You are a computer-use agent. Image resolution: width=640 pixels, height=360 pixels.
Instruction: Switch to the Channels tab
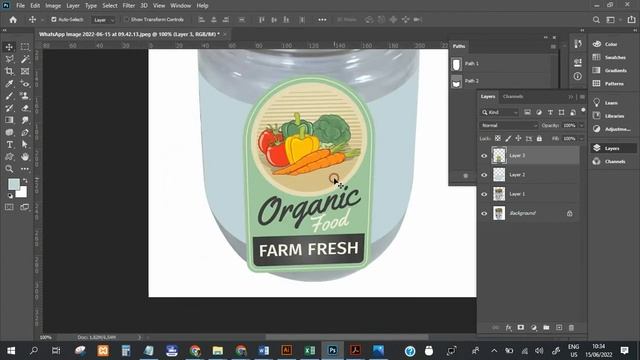[513, 97]
